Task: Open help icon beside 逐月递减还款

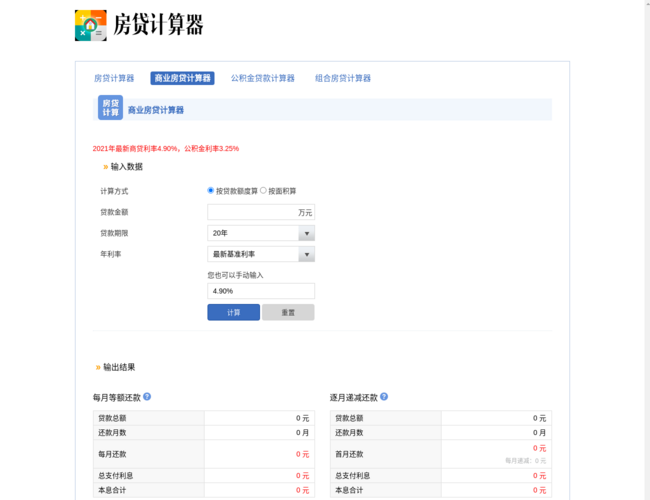Action: (x=384, y=397)
